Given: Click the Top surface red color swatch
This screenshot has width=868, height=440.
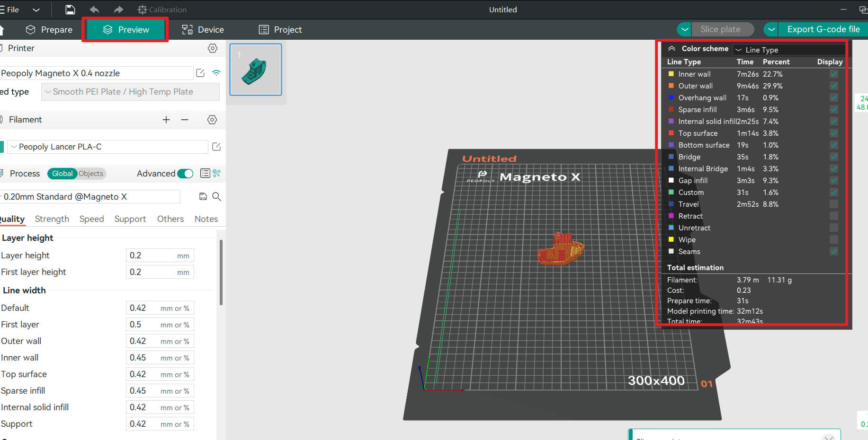Looking at the screenshot, I should [x=671, y=133].
